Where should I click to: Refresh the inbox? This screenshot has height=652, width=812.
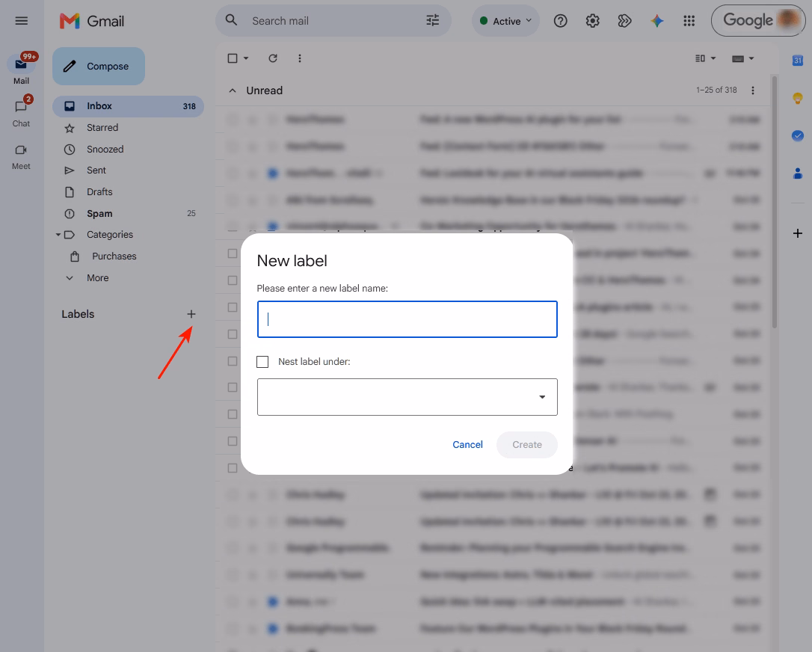tap(273, 58)
